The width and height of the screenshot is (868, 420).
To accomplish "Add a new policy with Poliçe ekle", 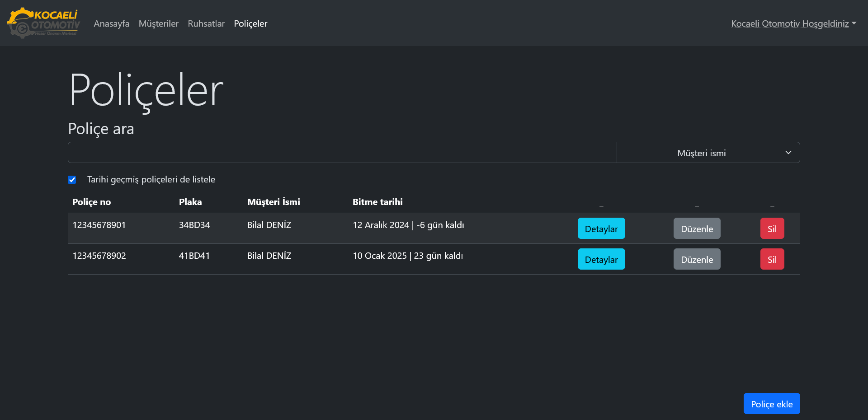I will 771,404.
